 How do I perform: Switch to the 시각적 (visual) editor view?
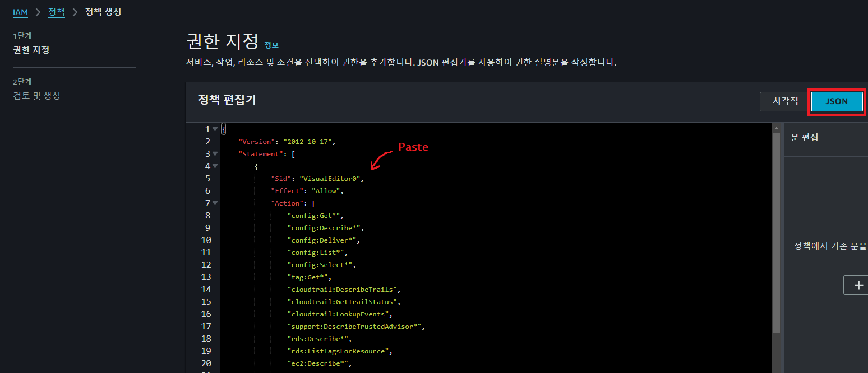tap(784, 101)
